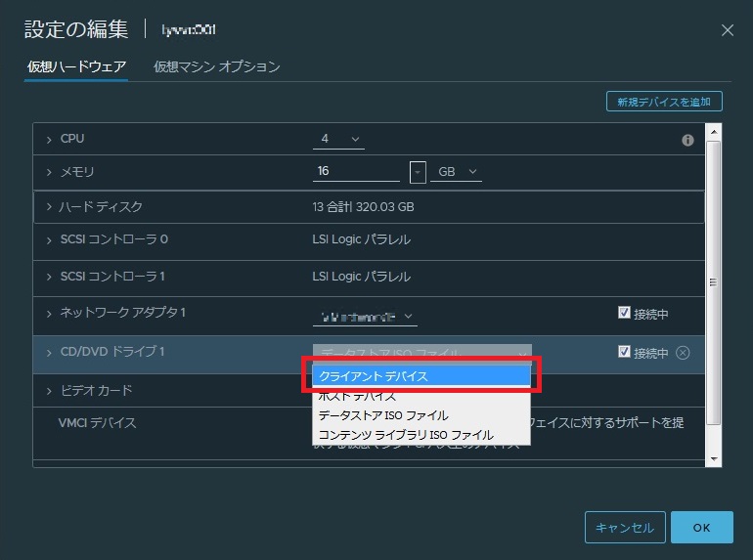Open the network adapter port group dropdown
The width and height of the screenshot is (753, 560).
(x=365, y=317)
